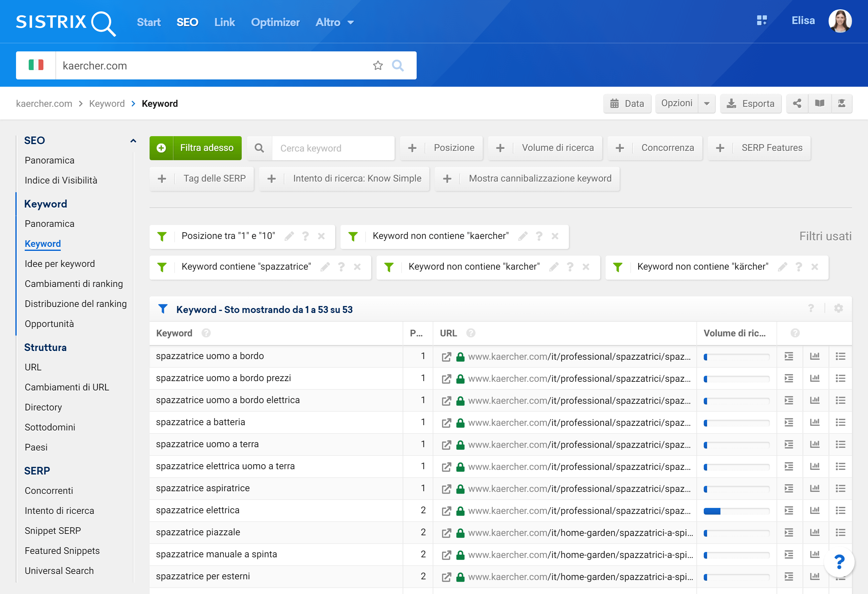Open the Altro dropdown menu
This screenshot has height=594, width=868.
(x=335, y=22)
